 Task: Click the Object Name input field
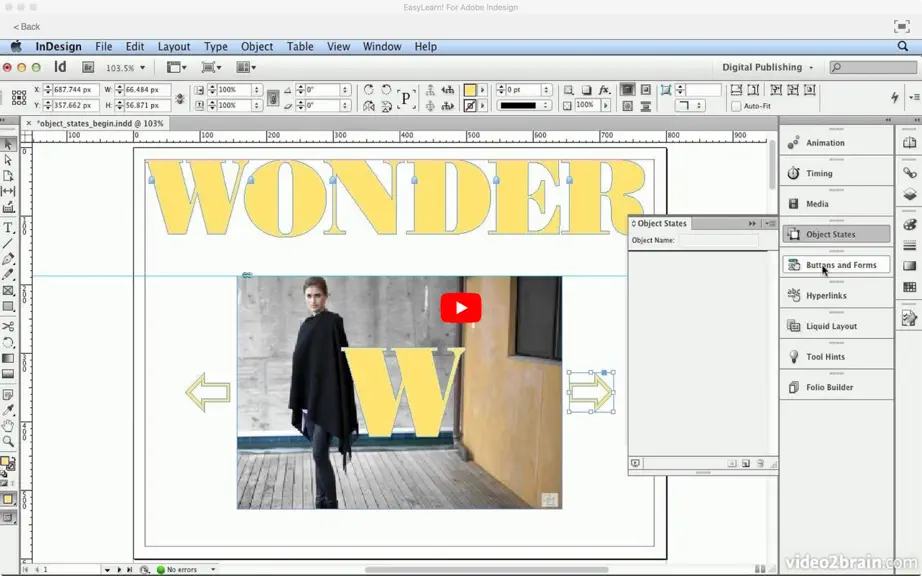click(x=719, y=240)
